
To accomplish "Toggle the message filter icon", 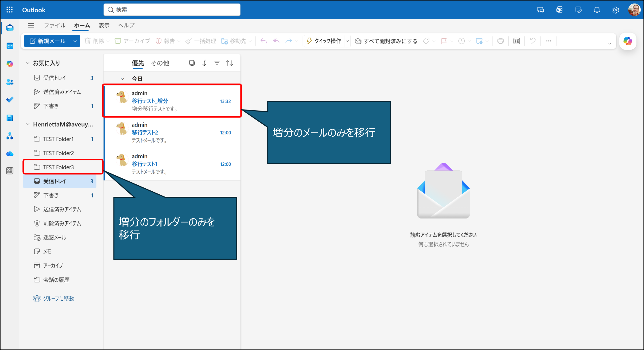I will [217, 63].
